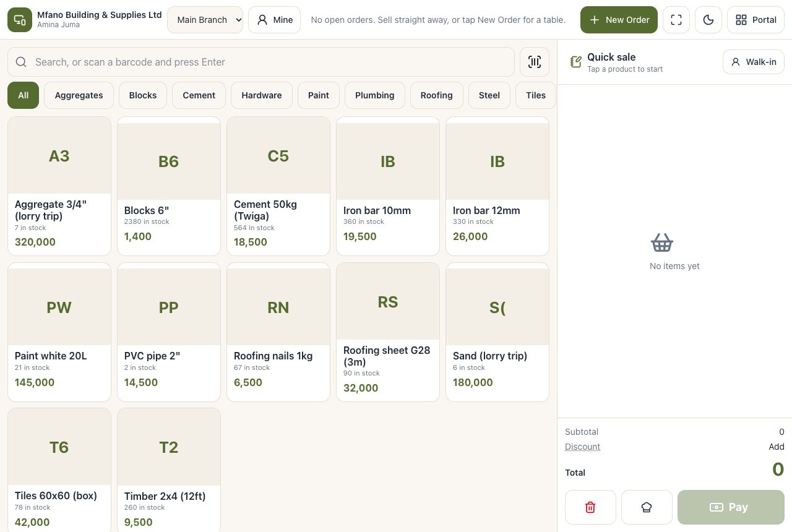Select the Aggregates category tab
The width and height of the screenshot is (792, 532).
point(79,95)
